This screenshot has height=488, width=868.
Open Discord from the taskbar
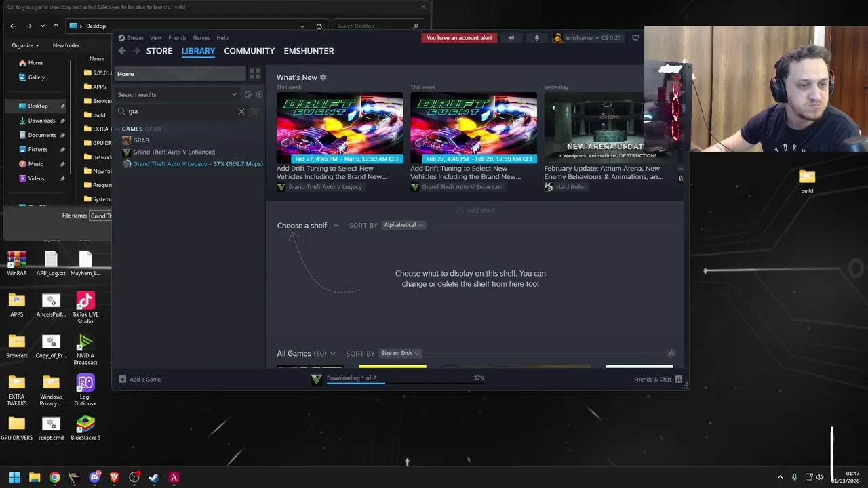point(94,477)
